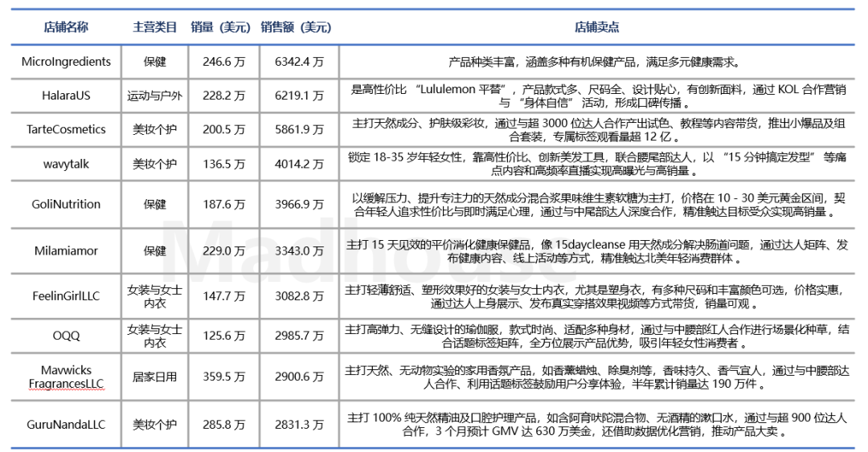Viewport: 868px width, 452px height.
Task: Click FeelinGirlLLC description about 塑身衣
Action: click(x=596, y=296)
